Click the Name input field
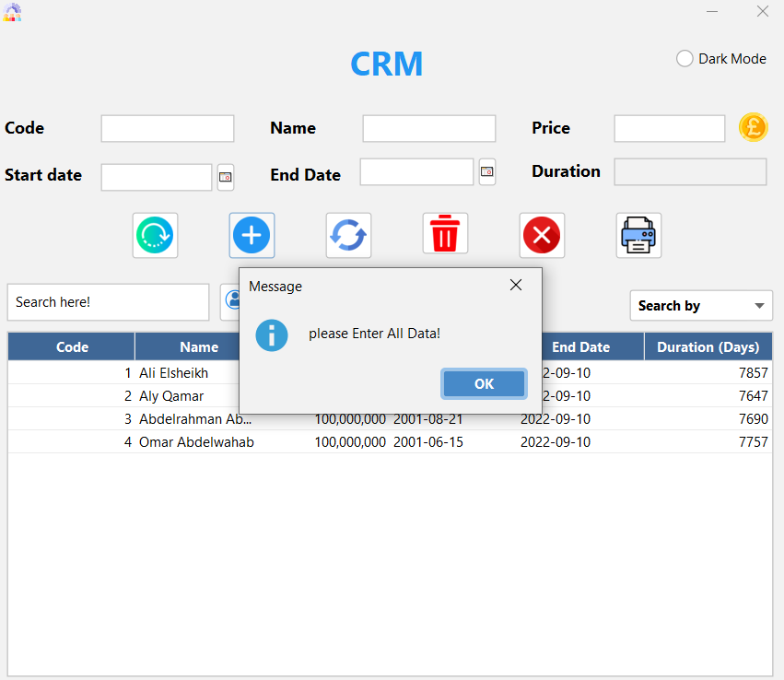Screen dimensions: 784x680 (x=429, y=128)
